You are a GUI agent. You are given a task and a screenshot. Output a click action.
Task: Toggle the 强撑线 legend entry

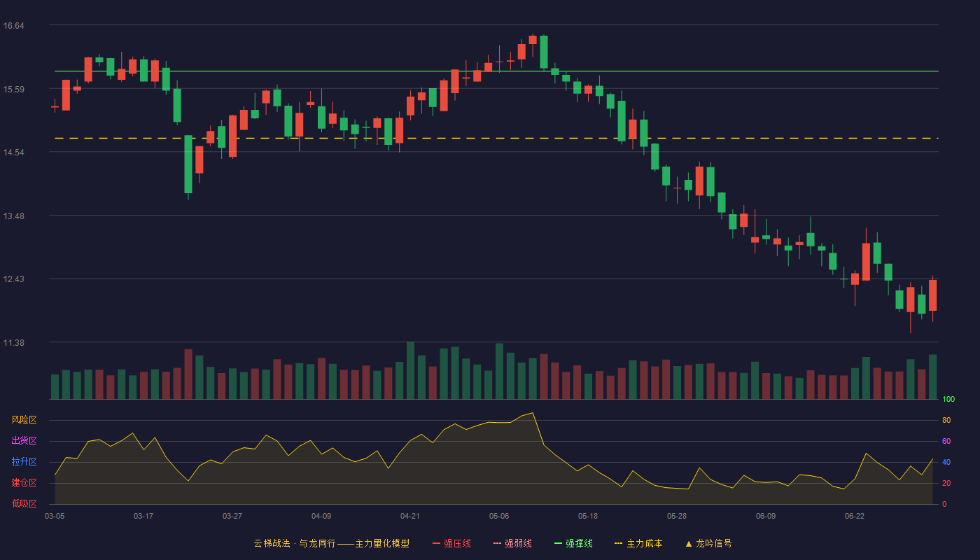pyautogui.click(x=573, y=543)
